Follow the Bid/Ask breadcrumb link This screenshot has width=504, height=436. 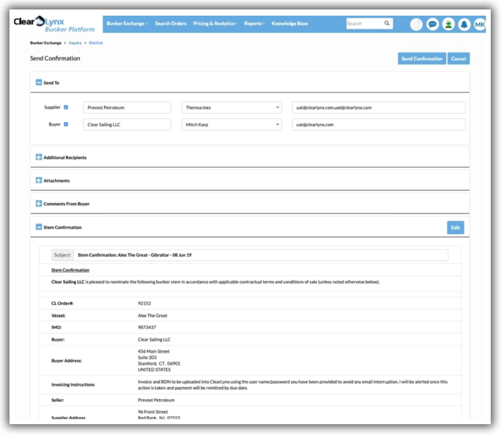tap(96, 43)
